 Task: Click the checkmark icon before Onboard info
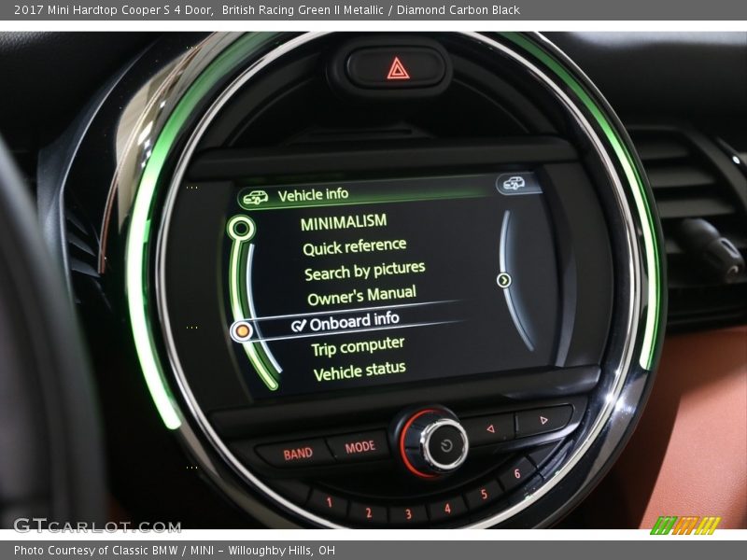[x=299, y=326]
